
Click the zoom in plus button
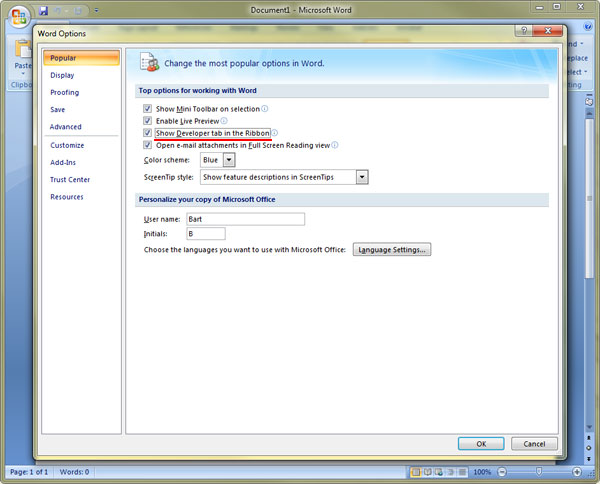point(577,472)
